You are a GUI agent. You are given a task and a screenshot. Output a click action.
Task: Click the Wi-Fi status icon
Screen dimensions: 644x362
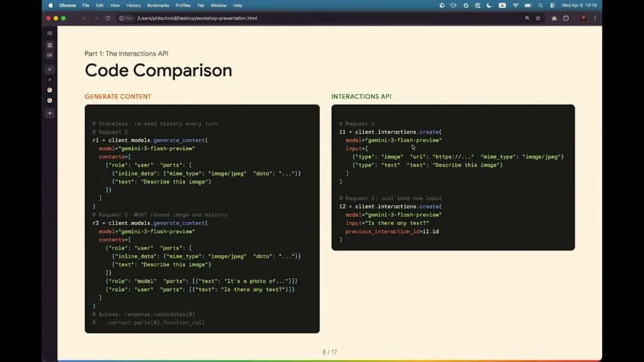point(515,5)
